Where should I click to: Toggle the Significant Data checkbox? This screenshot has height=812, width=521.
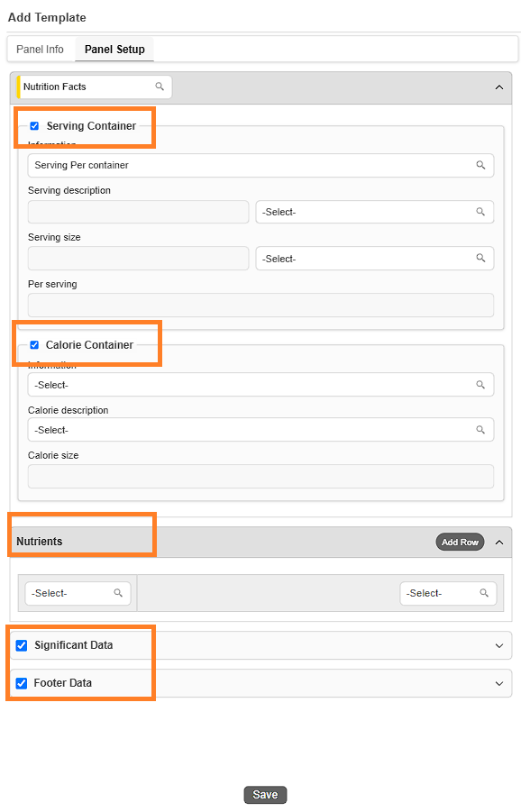pyautogui.click(x=22, y=645)
